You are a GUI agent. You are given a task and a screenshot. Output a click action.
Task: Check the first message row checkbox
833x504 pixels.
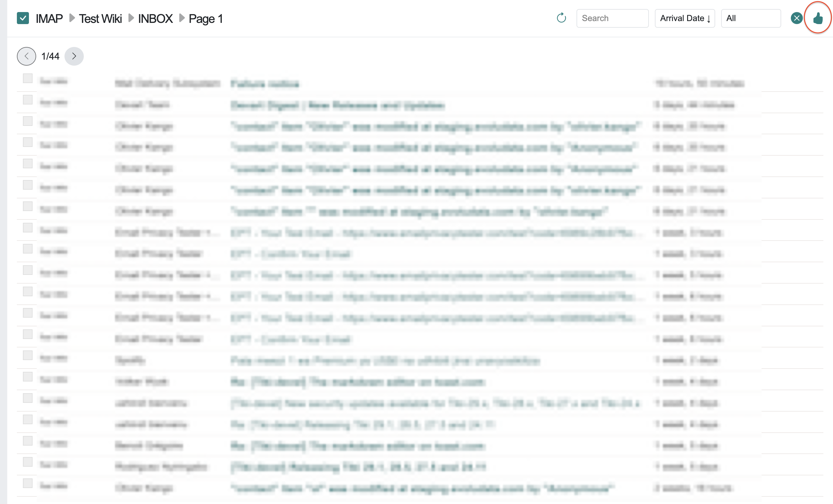pyautogui.click(x=28, y=78)
